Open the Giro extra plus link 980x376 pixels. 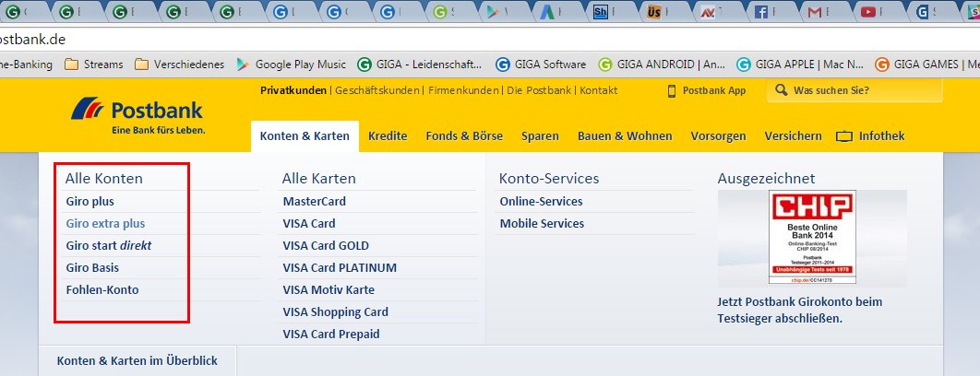pyautogui.click(x=105, y=224)
